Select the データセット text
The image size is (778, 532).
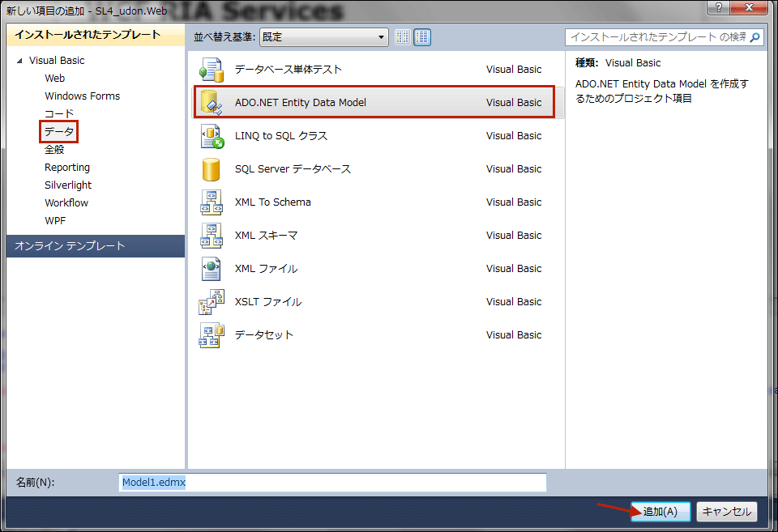click(x=264, y=335)
